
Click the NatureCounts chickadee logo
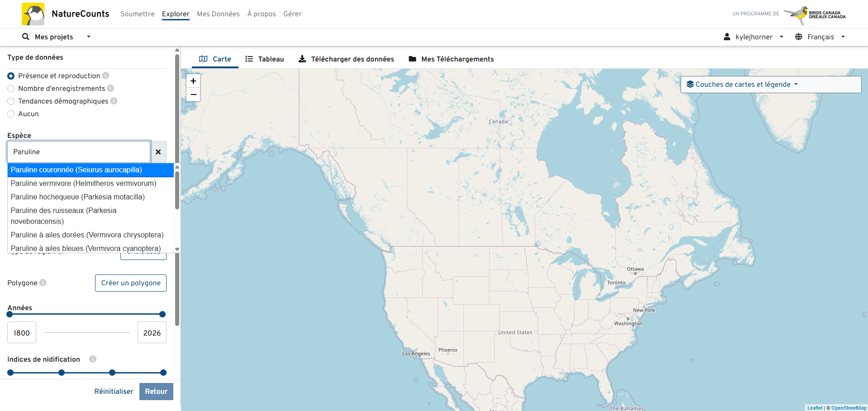pos(33,14)
